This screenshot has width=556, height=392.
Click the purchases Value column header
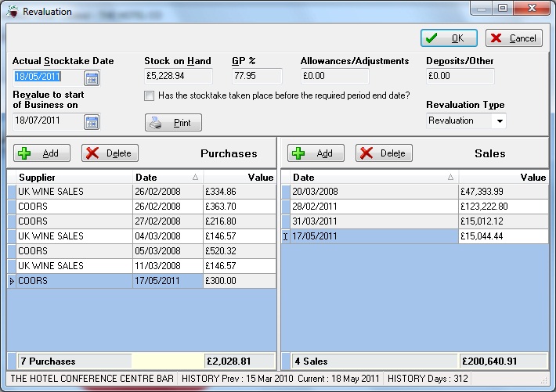point(239,178)
